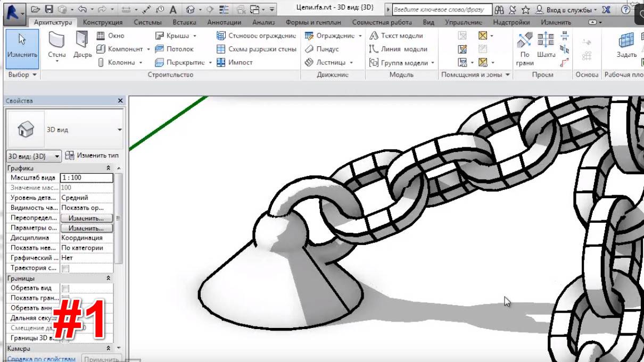Open the Floor (Перекрытие) dropdown arrow
Viewport: 644px width, 362px height.
pos(210,63)
